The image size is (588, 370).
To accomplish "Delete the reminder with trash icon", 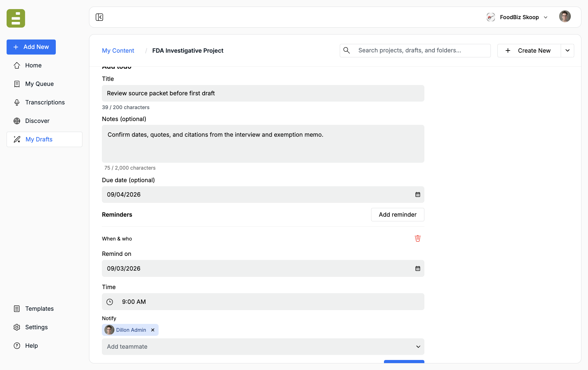I will pyautogui.click(x=417, y=239).
